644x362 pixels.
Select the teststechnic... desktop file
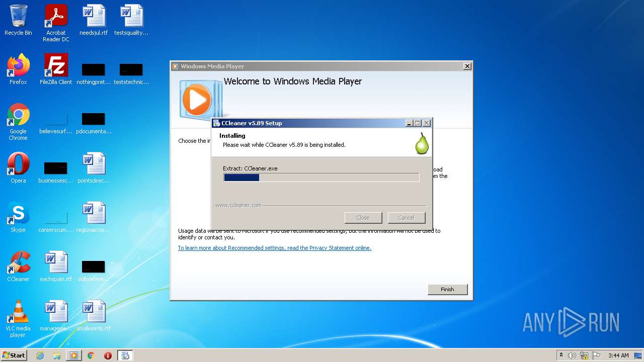click(131, 73)
